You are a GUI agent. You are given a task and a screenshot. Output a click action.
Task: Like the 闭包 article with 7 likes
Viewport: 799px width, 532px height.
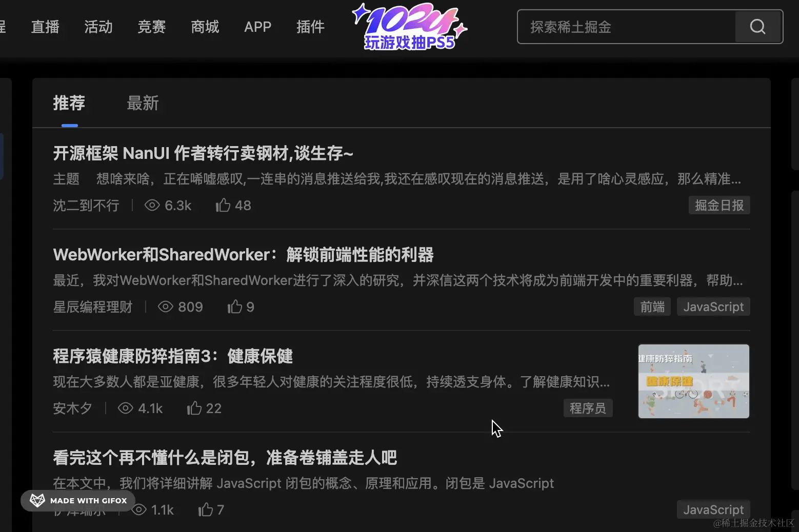point(206,509)
